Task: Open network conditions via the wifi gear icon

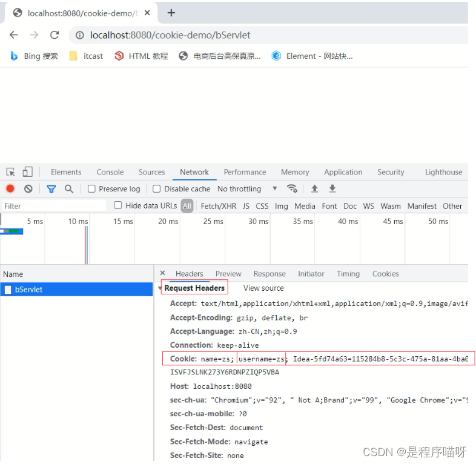Action: pos(292,188)
